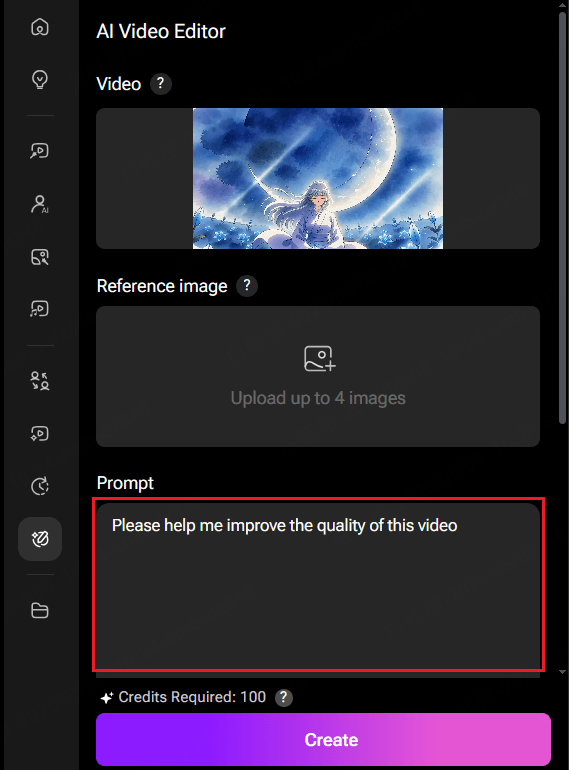Click the Credits Required: 100 text
This screenshot has height=770, width=569.
tap(192, 697)
